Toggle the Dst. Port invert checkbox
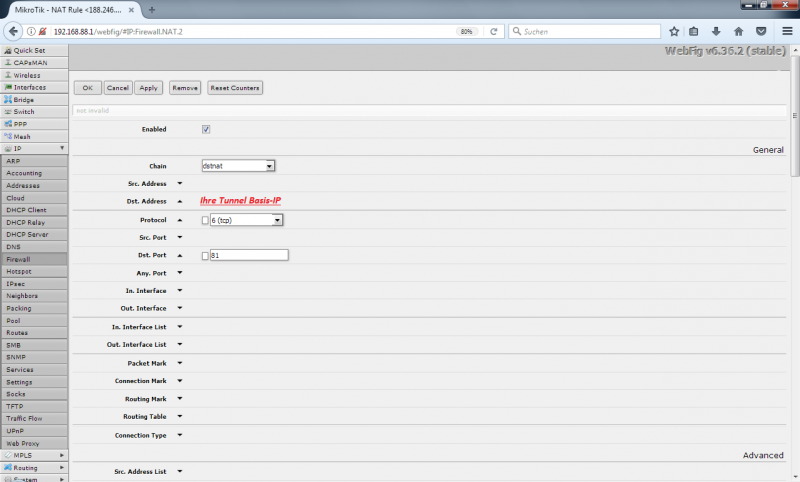 [205, 256]
